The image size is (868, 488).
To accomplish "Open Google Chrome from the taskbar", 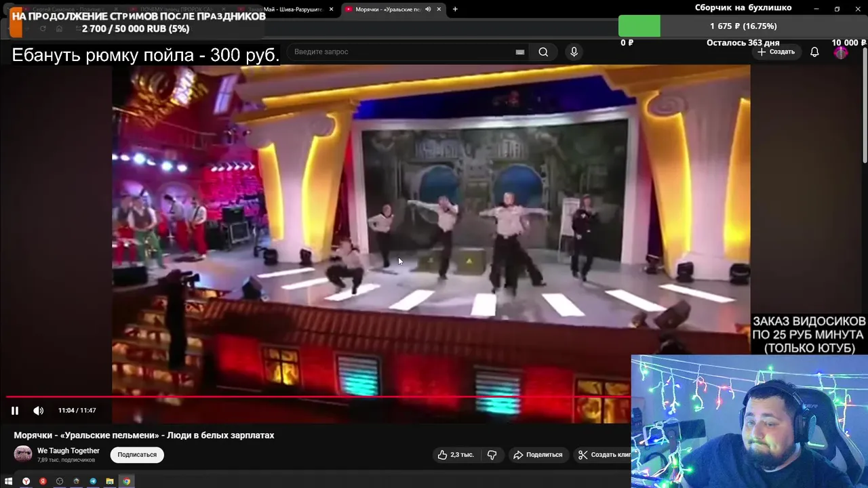I will [126, 481].
